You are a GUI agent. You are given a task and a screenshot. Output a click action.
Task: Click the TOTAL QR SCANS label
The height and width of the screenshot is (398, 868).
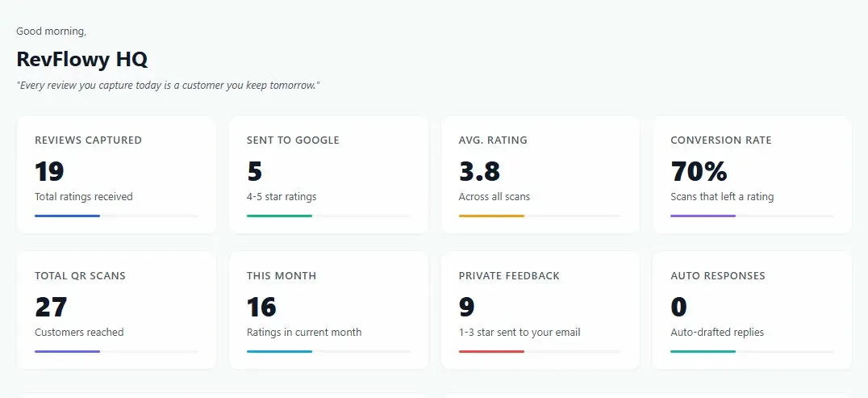tap(81, 276)
